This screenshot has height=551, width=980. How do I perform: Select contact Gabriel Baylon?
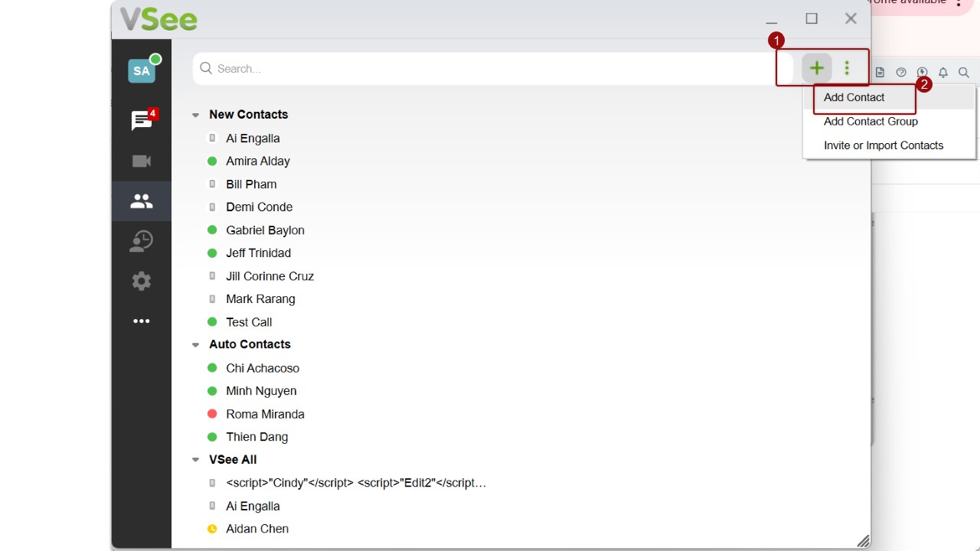tap(265, 230)
